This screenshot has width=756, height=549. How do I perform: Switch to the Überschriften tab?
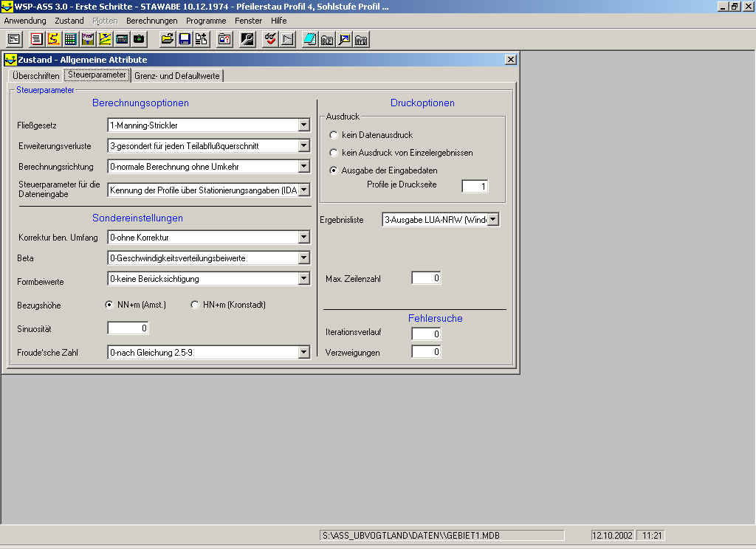pyautogui.click(x=36, y=76)
